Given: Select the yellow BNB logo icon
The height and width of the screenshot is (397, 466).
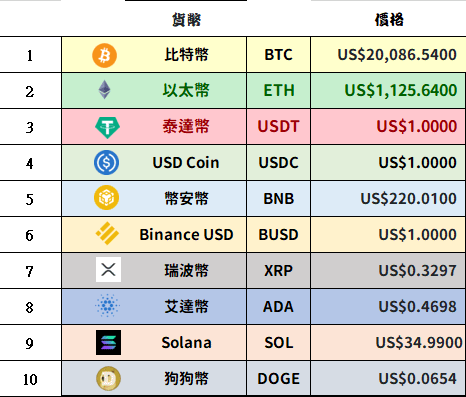Looking at the screenshot, I should 106,198.
